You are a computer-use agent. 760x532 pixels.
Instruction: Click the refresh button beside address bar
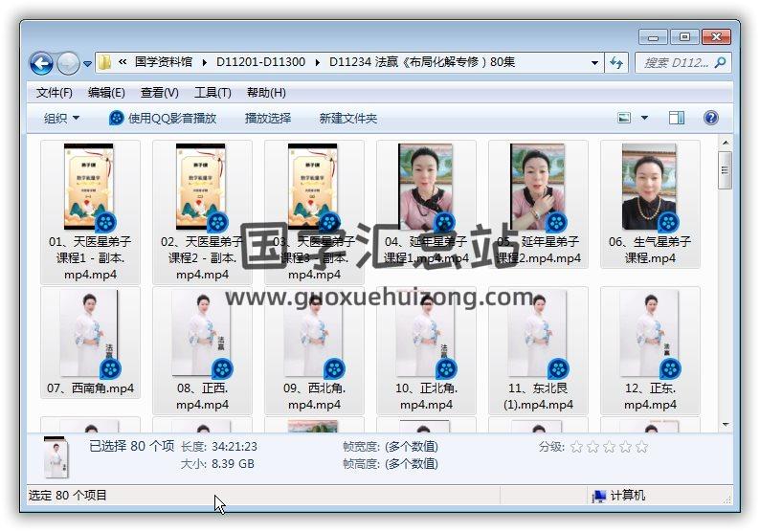coord(617,62)
